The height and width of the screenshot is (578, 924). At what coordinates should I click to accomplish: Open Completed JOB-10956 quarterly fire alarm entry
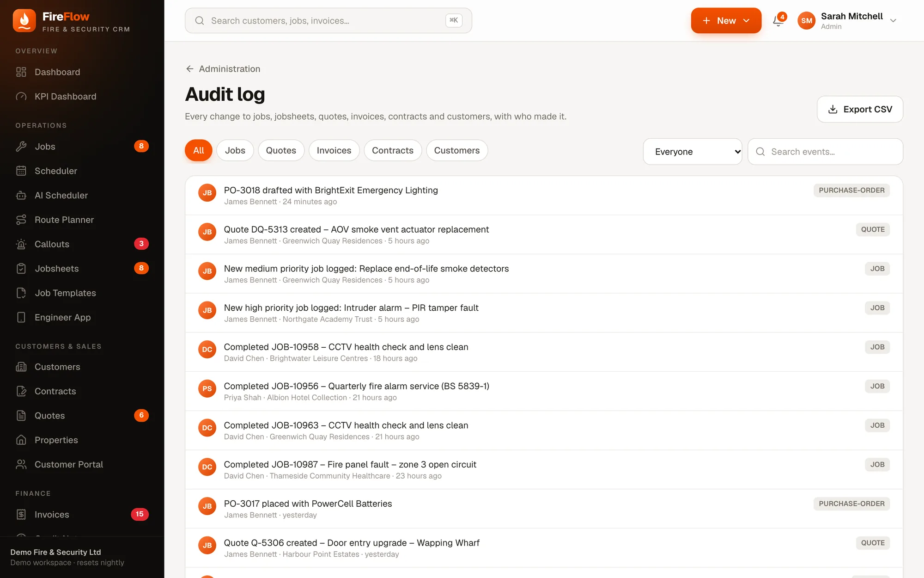544,392
